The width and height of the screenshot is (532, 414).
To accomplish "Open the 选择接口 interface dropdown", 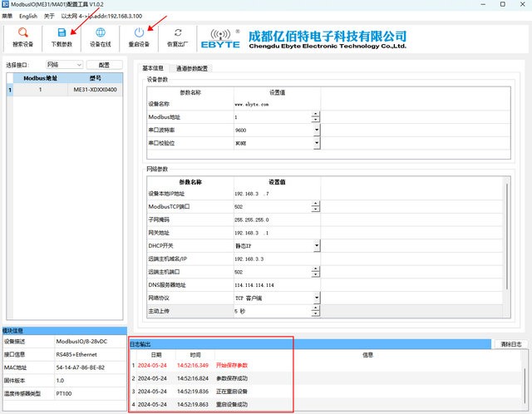I will [63, 64].
